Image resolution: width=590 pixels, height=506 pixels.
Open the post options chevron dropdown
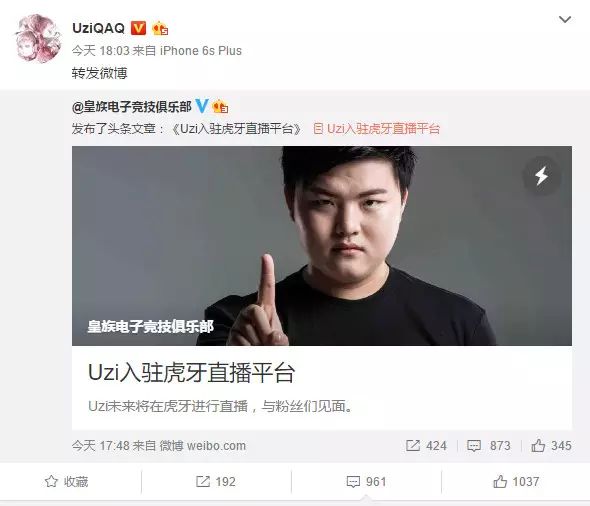tap(565, 19)
